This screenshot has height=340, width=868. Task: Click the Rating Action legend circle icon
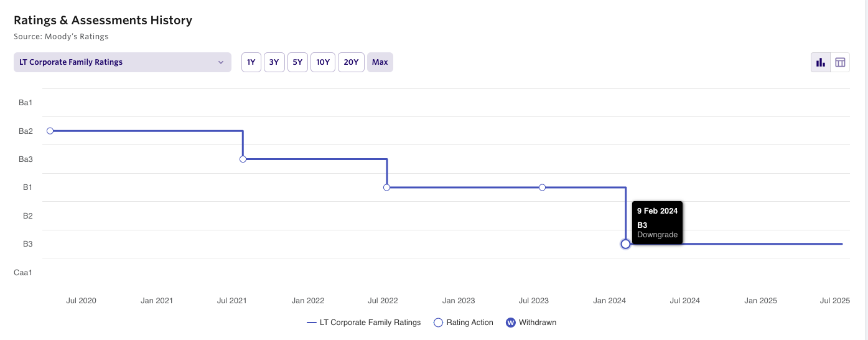click(x=438, y=323)
